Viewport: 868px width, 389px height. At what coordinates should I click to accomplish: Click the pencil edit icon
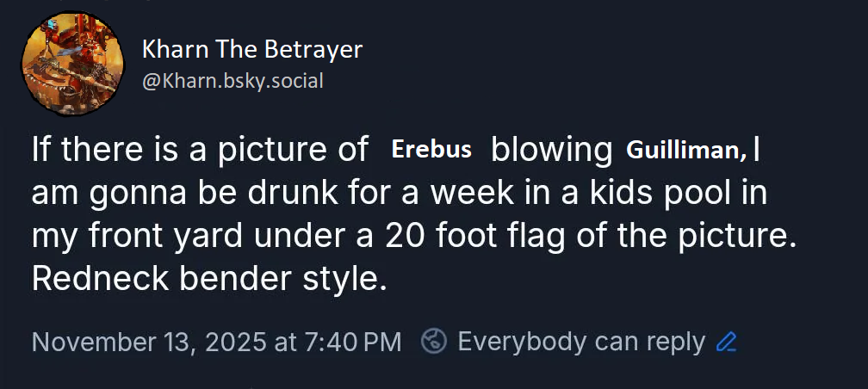point(727,343)
